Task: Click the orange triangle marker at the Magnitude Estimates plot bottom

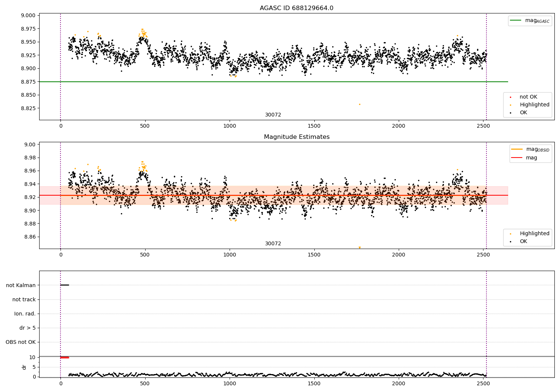Action: 360,248
